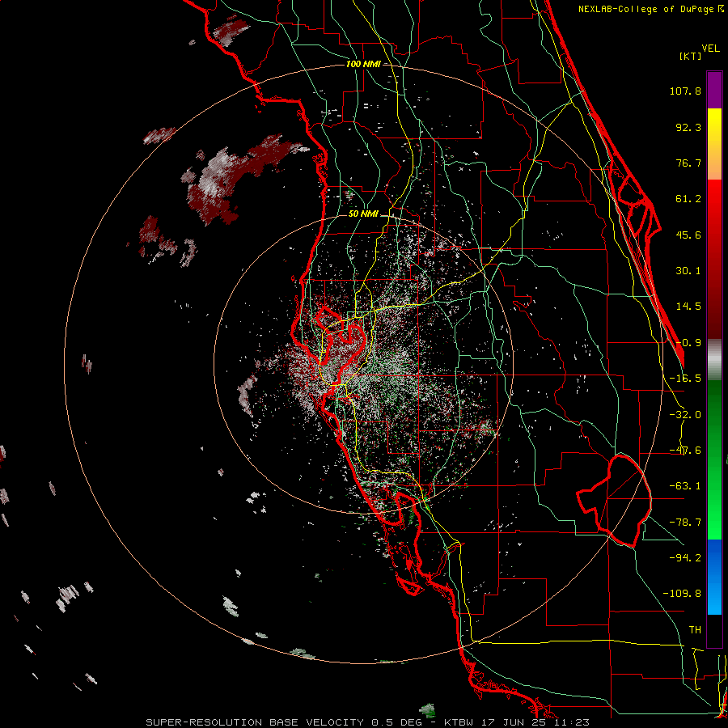The image size is (728, 728).
Task: Click the 14.5 velocity scale value
Action: point(688,307)
